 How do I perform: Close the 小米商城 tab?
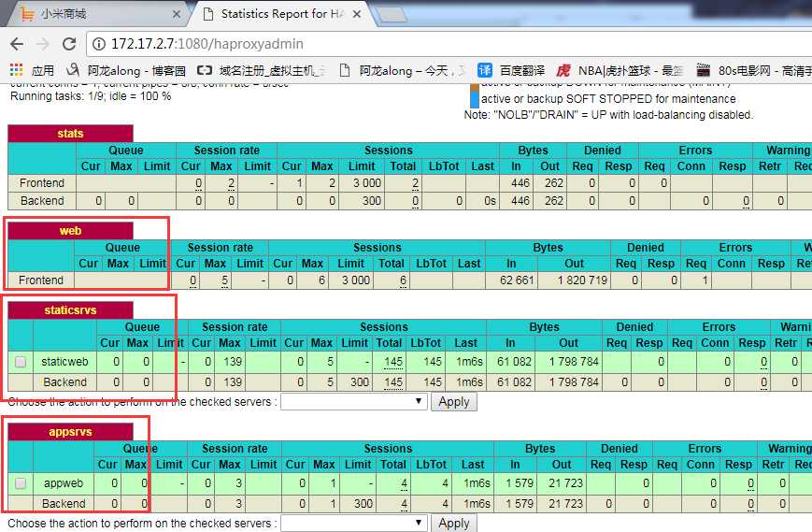click(177, 15)
